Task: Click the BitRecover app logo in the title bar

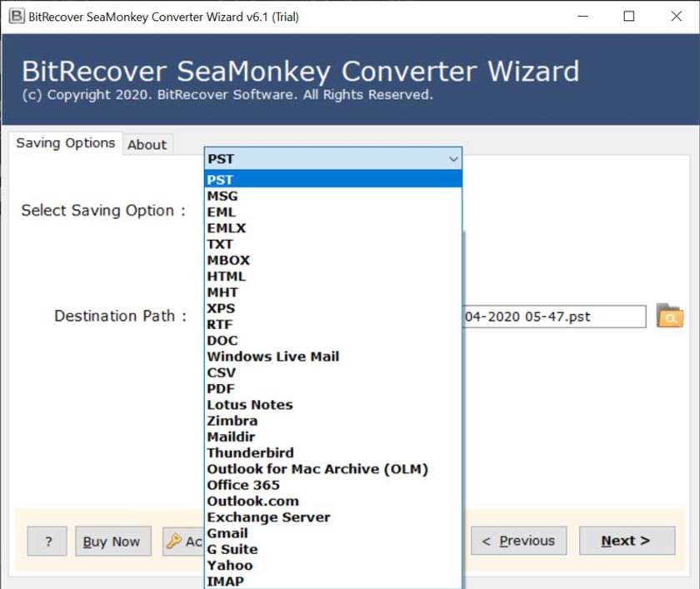Action: 17,17
